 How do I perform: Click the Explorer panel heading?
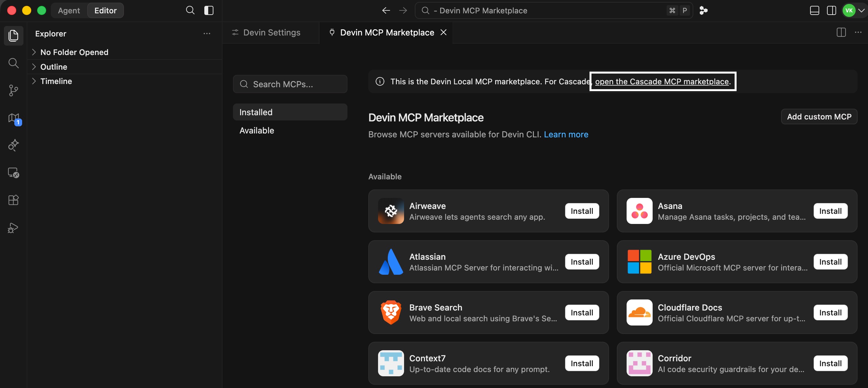click(x=50, y=34)
